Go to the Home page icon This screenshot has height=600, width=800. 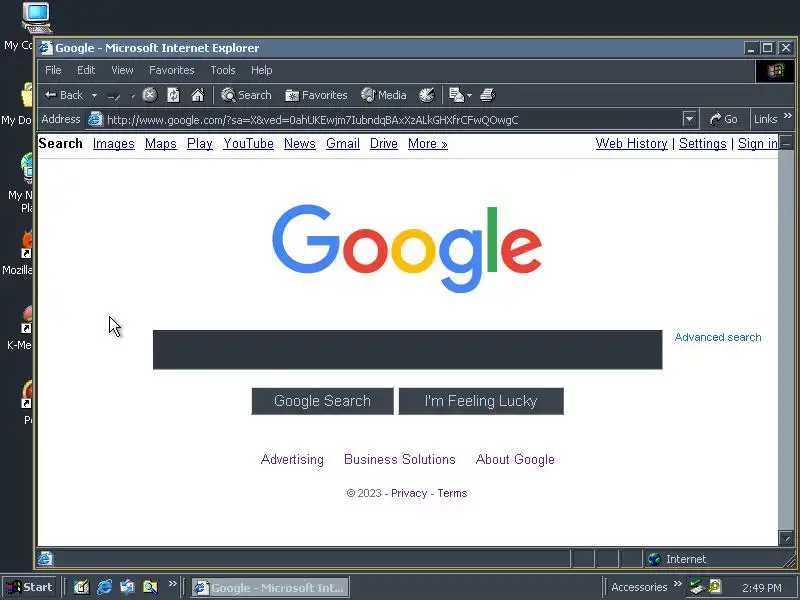tap(197, 95)
